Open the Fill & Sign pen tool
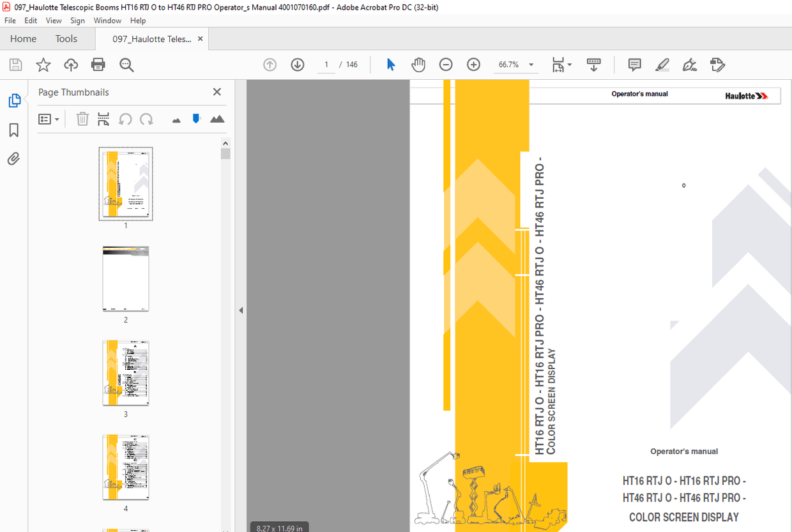This screenshot has height=532, width=792. pyautogui.click(x=690, y=65)
